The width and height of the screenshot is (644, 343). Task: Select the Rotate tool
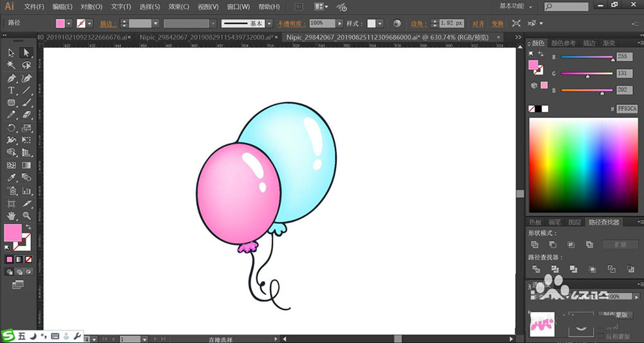pyautogui.click(x=11, y=128)
